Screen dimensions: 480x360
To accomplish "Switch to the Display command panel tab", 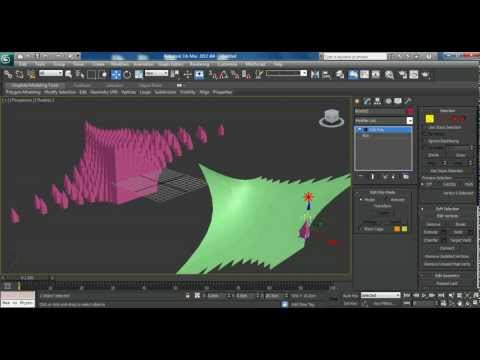I will coord(398,101).
